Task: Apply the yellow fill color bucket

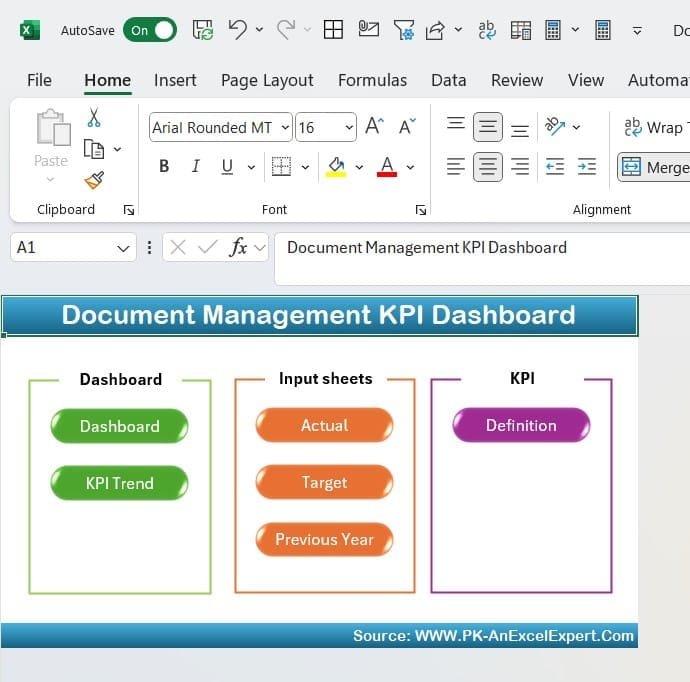Action: (x=336, y=167)
